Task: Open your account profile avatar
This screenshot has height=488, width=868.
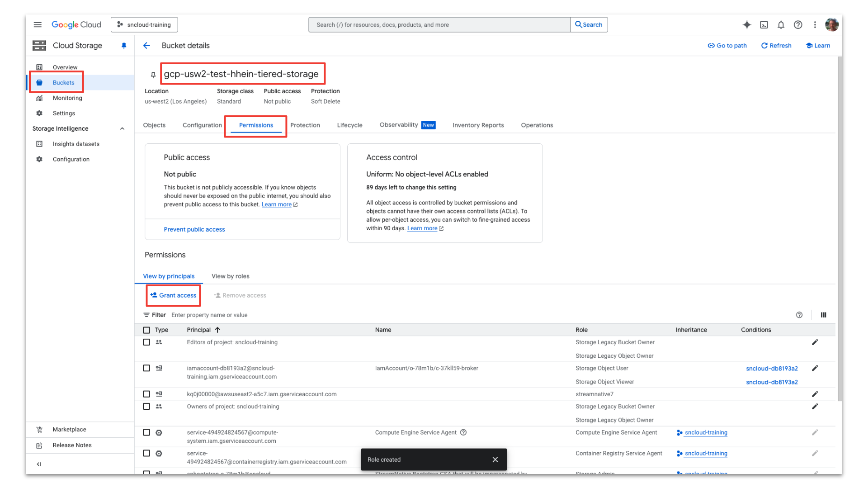Action: pyautogui.click(x=832, y=25)
